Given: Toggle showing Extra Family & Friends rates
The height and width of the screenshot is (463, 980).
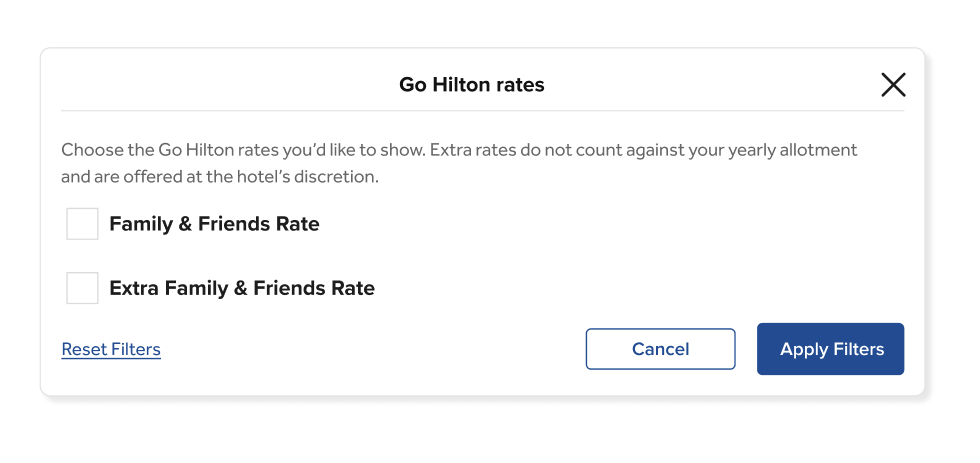Looking at the screenshot, I should pyautogui.click(x=82, y=288).
